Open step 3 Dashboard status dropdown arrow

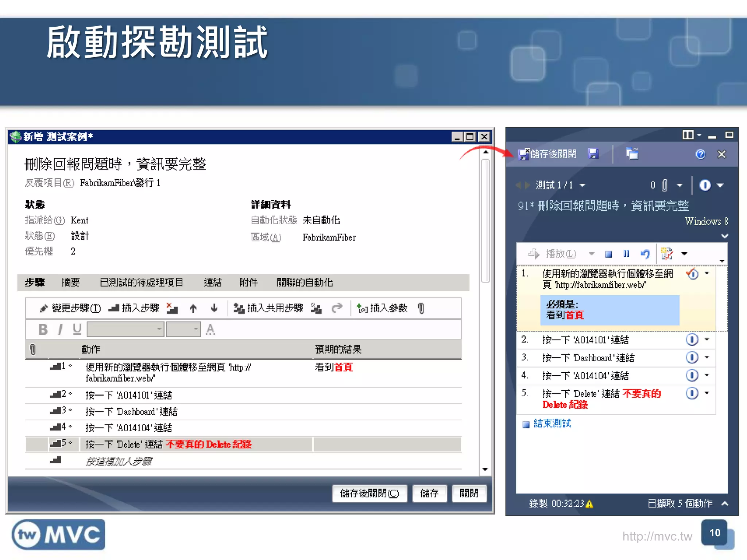click(x=707, y=357)
